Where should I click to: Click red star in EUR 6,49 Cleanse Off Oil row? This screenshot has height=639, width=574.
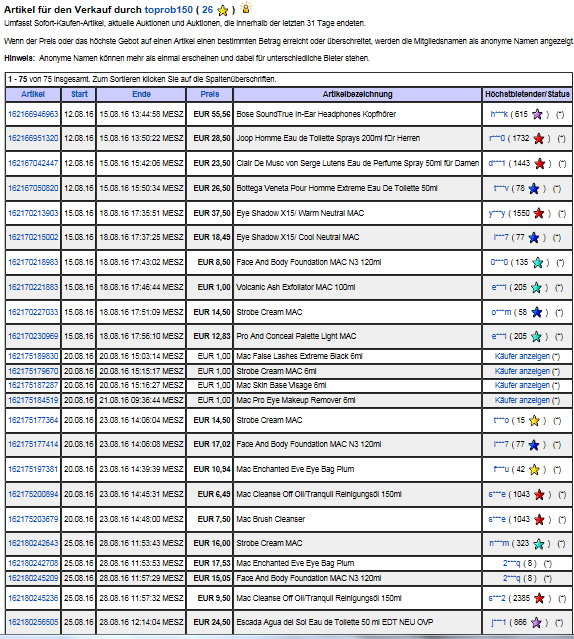pos(539,494)
